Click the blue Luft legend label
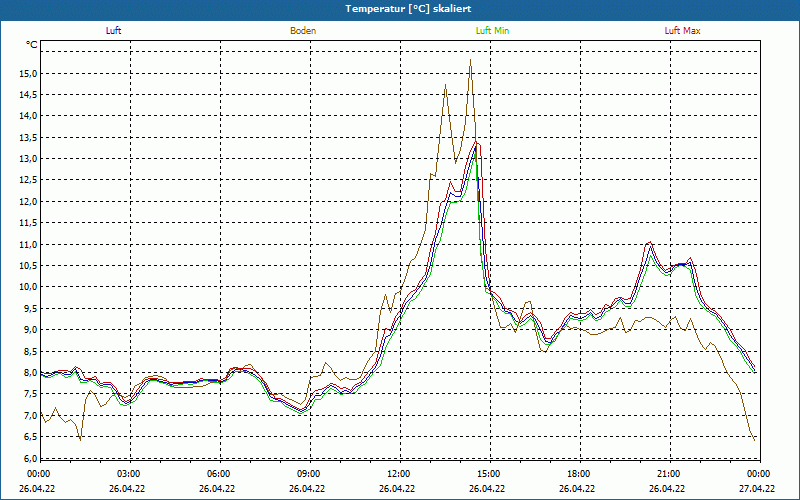 pyautogui.click(x=113, y=31)
